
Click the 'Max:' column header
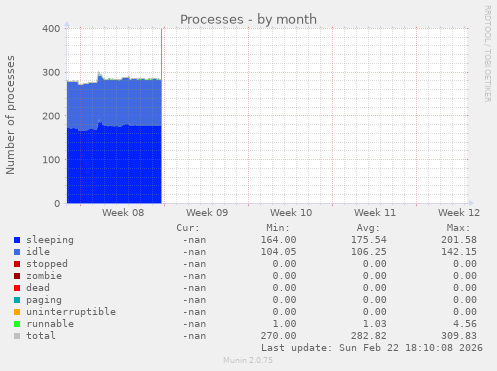[x=458, y=228]
